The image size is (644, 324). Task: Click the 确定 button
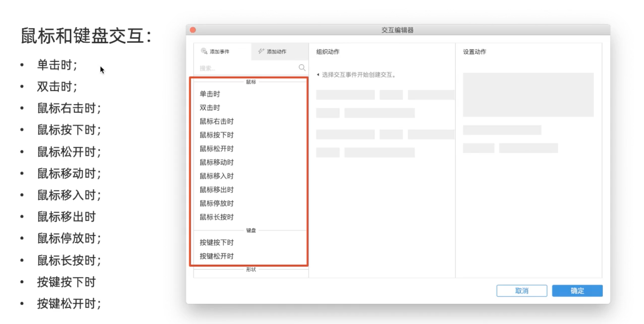pyautogui.click(x=577, y=291)
